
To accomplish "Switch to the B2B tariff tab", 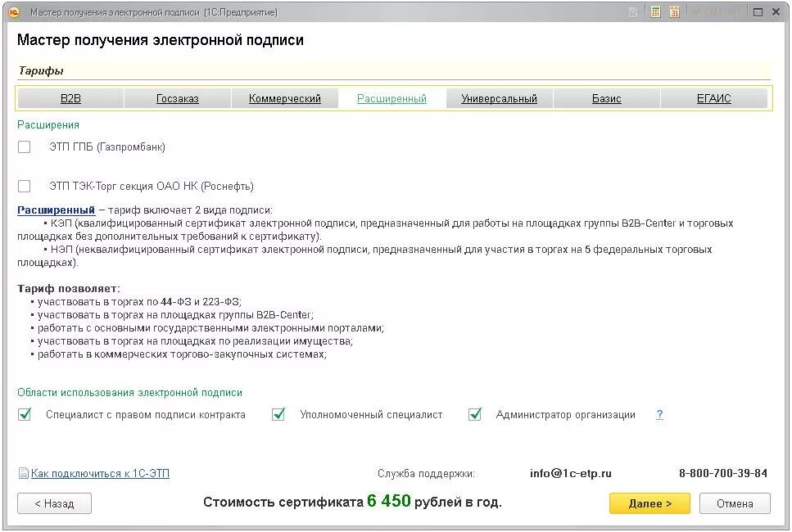I will point(70,98).
